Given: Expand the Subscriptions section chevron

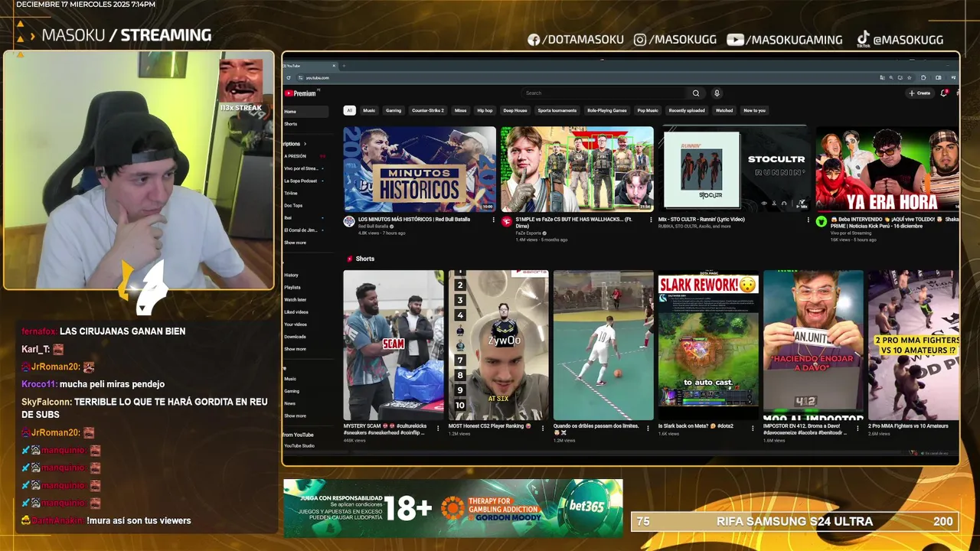Looking at the screenshot, I should (x=305, y=144).
